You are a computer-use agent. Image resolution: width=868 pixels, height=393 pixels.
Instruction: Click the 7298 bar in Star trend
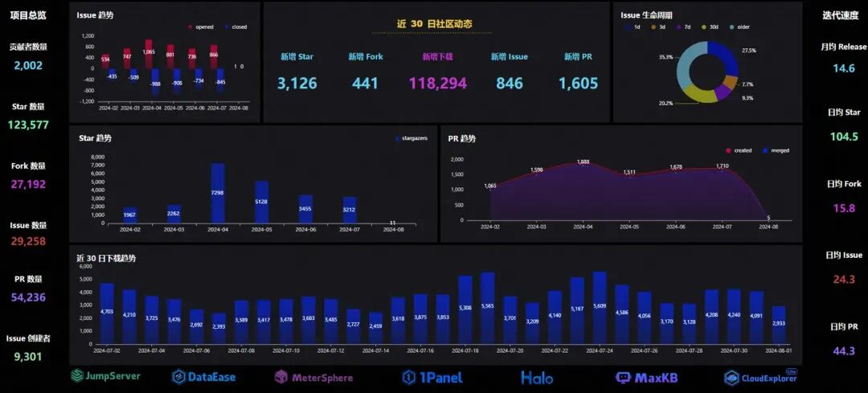point(218,193)
